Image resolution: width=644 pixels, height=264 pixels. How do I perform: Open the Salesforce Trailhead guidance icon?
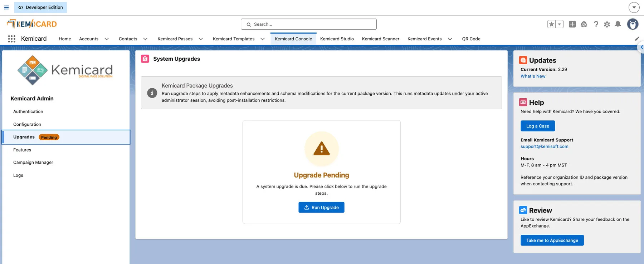pos(584,24)
